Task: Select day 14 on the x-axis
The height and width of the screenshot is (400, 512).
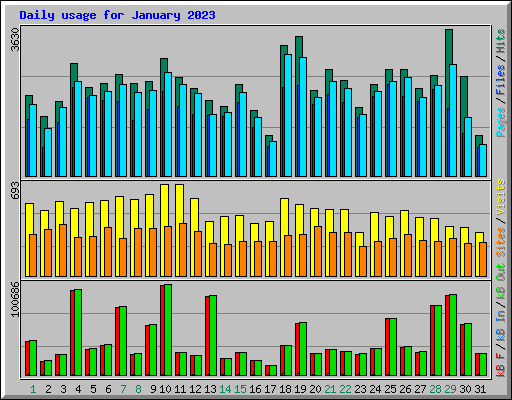Action: (225, 389)
